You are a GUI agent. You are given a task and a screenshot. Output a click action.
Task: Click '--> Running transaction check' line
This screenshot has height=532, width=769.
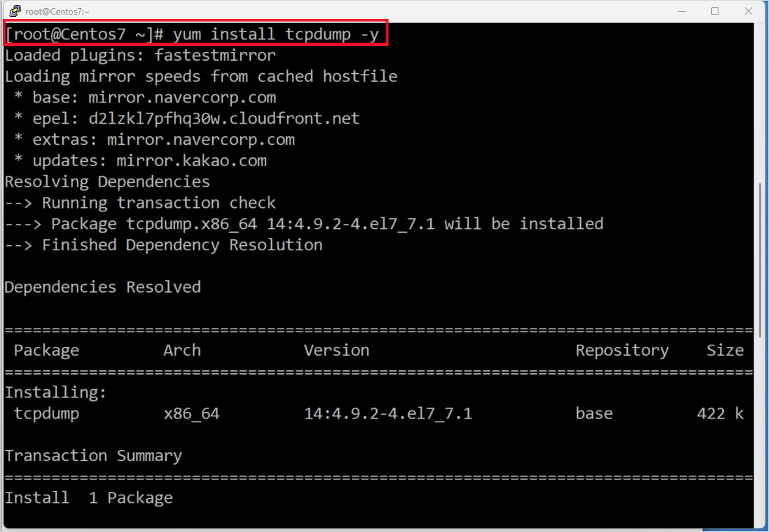tap(140, 203)
